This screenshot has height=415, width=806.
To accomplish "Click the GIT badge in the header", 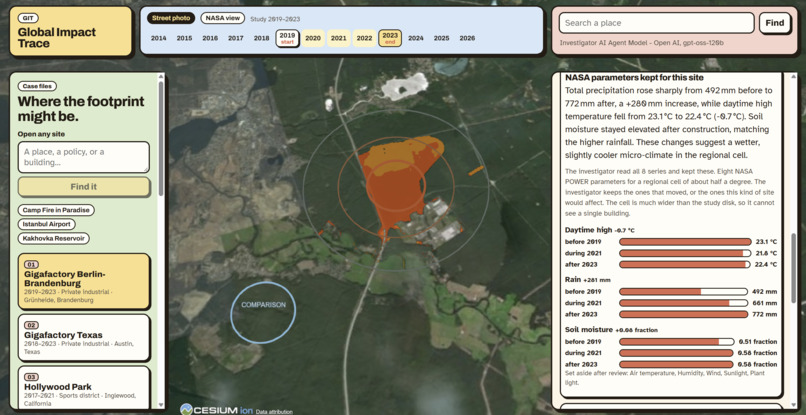I will 28,18.
